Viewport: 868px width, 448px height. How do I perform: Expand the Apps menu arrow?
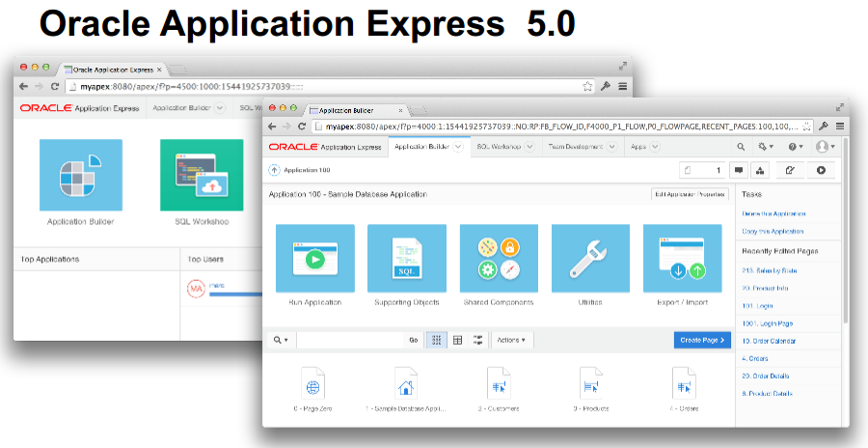click(x=655, y=147)
